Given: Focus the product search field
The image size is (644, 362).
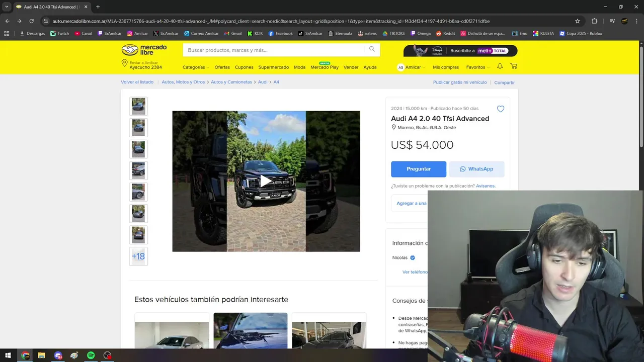Looking at the screenshot, I should pyautogui.click(x=275, y=50).
